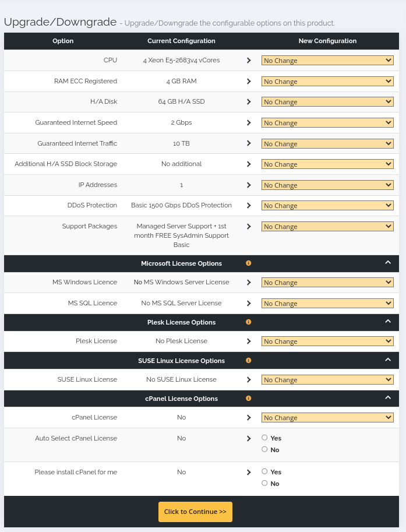Click the info icon beside cPanel License Options

point(248,399)
